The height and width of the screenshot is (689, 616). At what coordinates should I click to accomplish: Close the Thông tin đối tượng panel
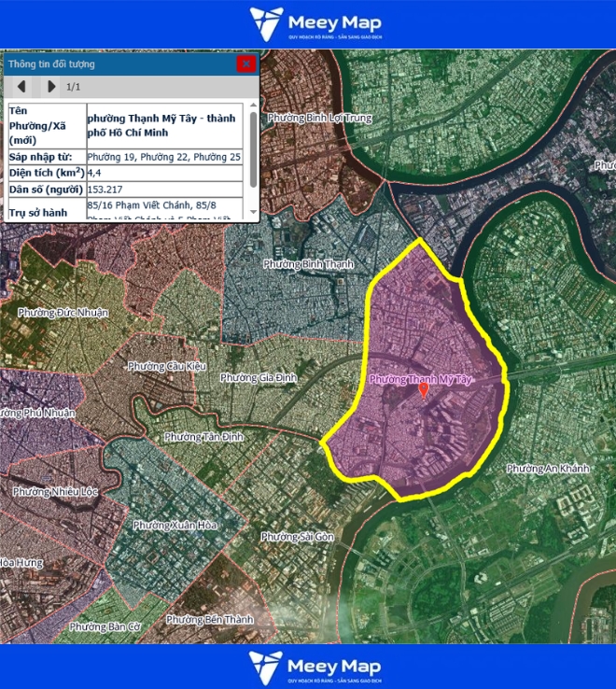245,63
